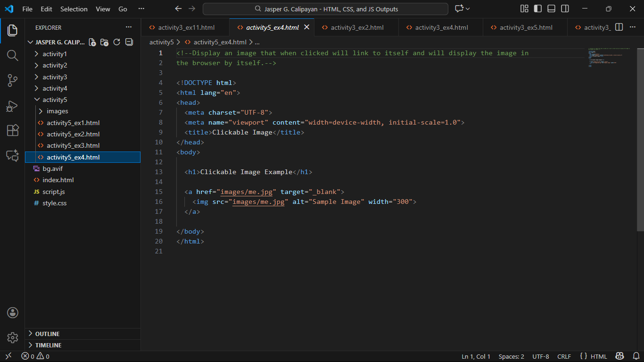Open the Search view in activity bar
Screen dimensions: 644x362
click(x=13, y=56)
